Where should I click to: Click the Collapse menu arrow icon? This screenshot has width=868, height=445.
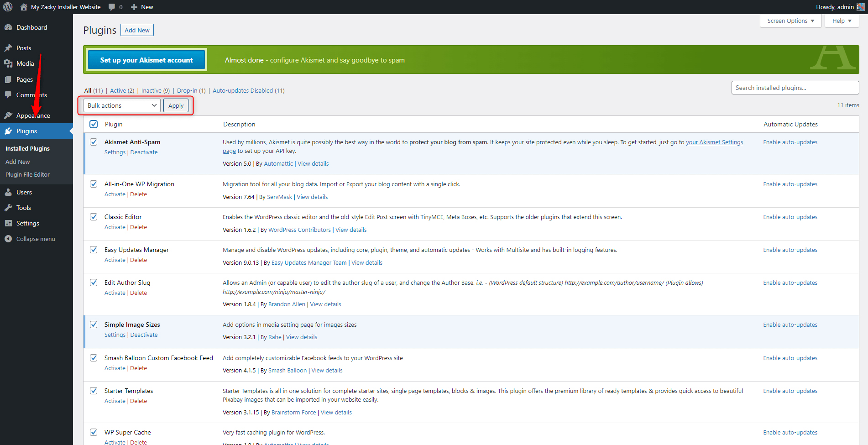tap(8, 239)
